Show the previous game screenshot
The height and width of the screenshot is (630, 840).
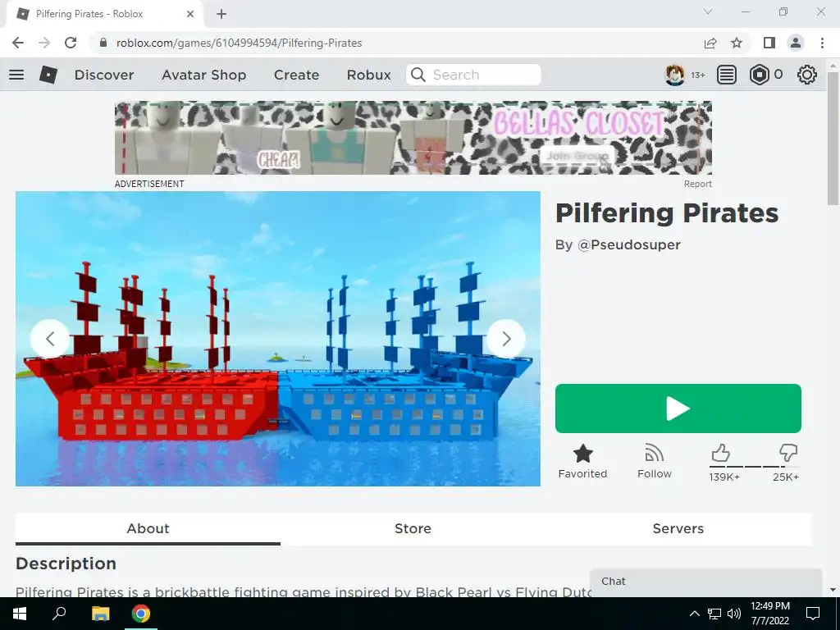[50, 339]
